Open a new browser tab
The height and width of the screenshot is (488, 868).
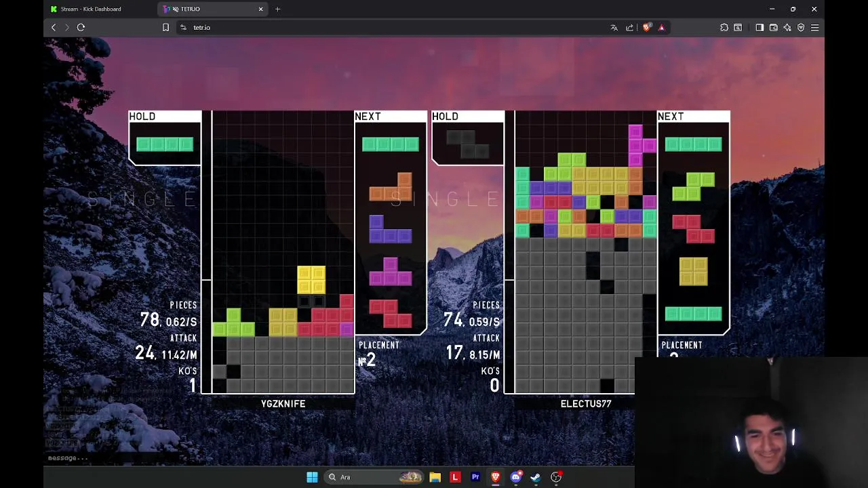tap(277, 9)
